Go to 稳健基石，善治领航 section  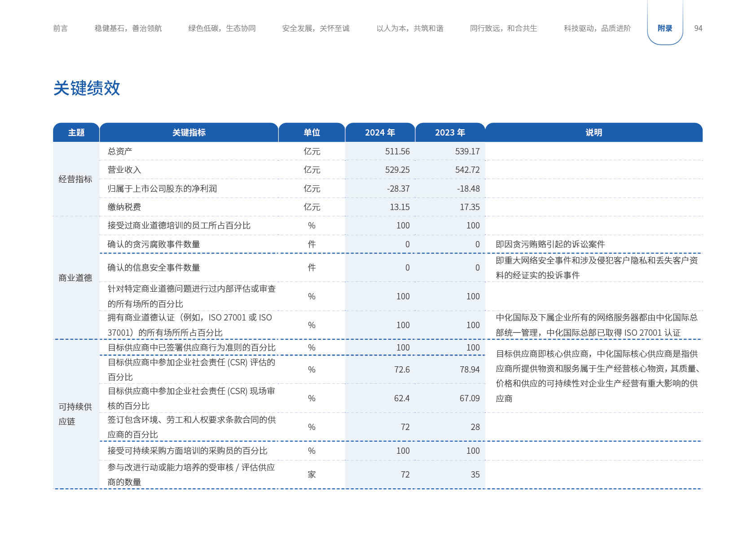128,28
